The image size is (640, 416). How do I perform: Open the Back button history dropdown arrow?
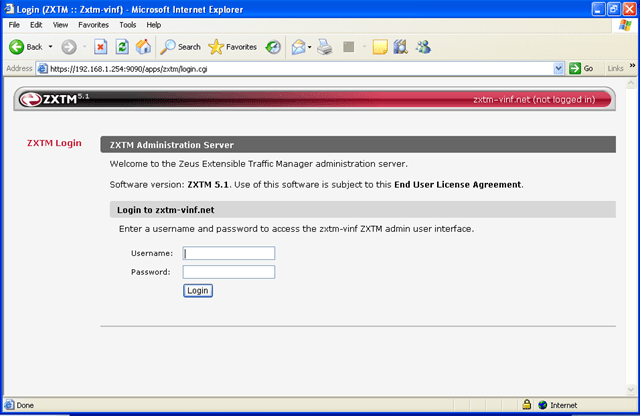tap(51, 47)
